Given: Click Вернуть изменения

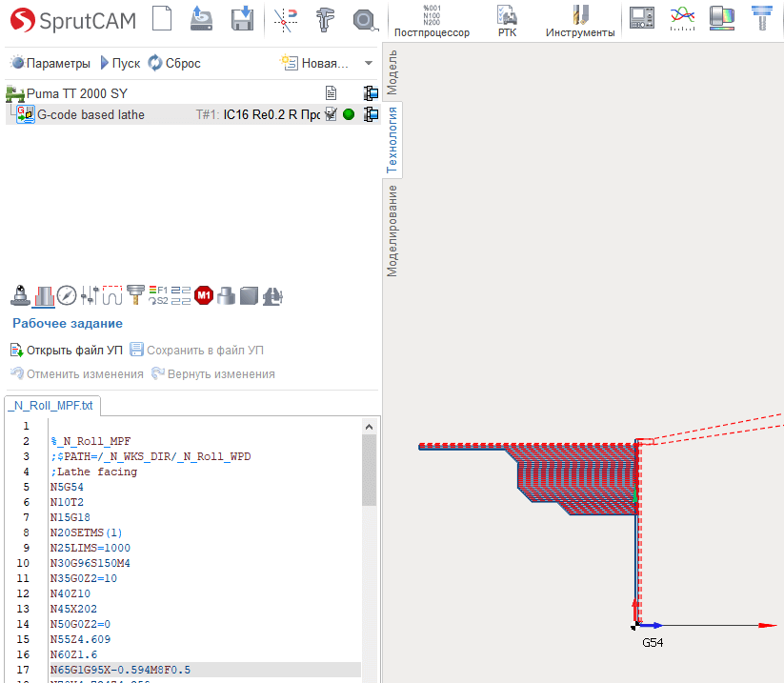Looking at the screenshot, I should point(213,374).
